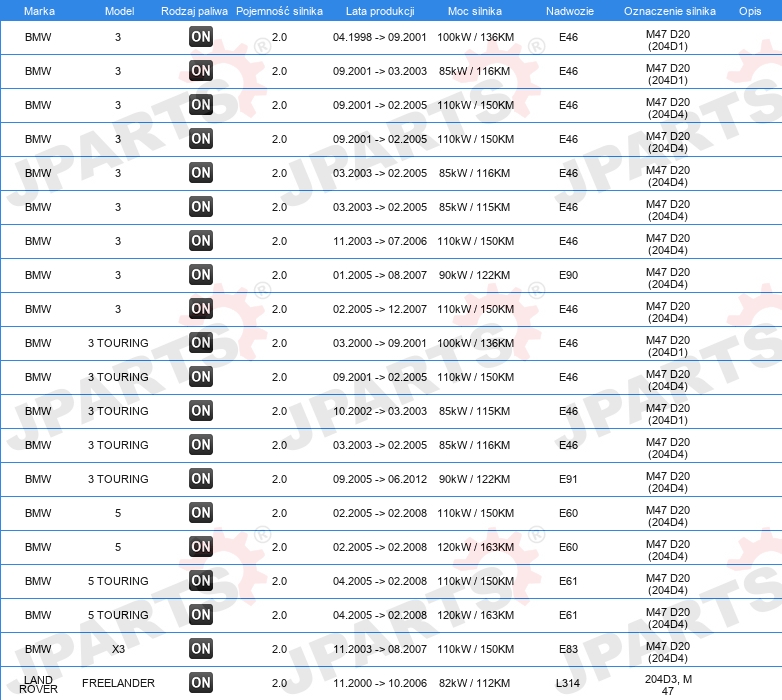Click ON icon for 3 TOURING 85kW / 116KM row
This screenshot has width=782, height=700.
(201, 445)
